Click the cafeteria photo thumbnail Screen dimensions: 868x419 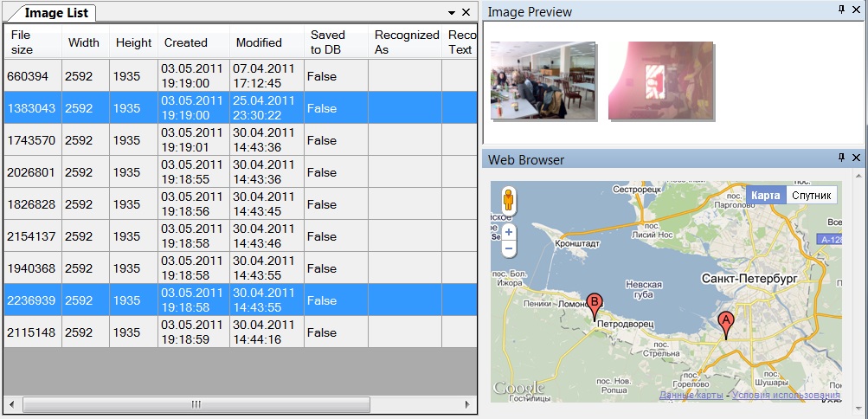click(x=543, y=80)
